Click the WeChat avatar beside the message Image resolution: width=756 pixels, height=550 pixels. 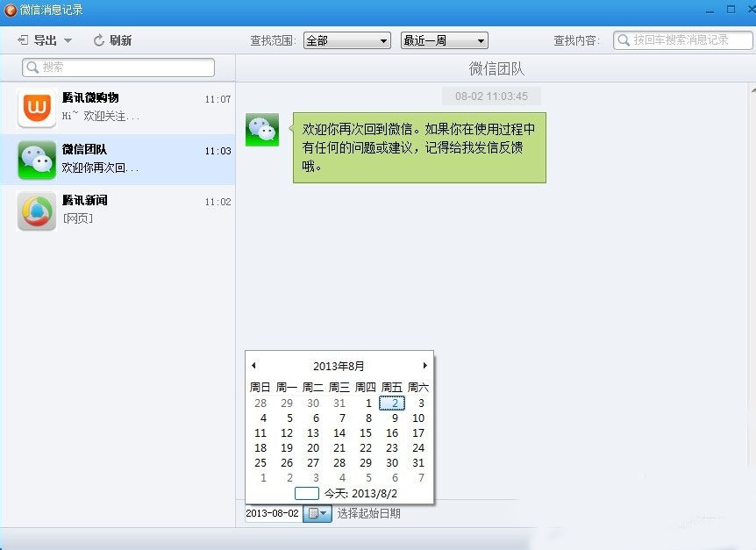coord(262,130)
